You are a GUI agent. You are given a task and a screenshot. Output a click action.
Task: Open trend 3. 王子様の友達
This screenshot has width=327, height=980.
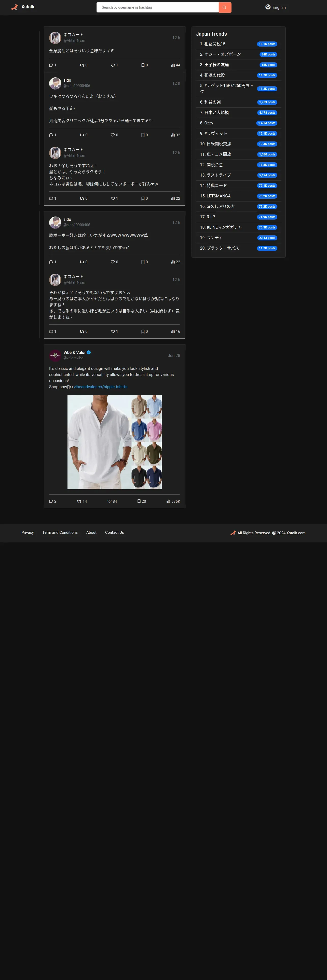[x=214, y=65]
